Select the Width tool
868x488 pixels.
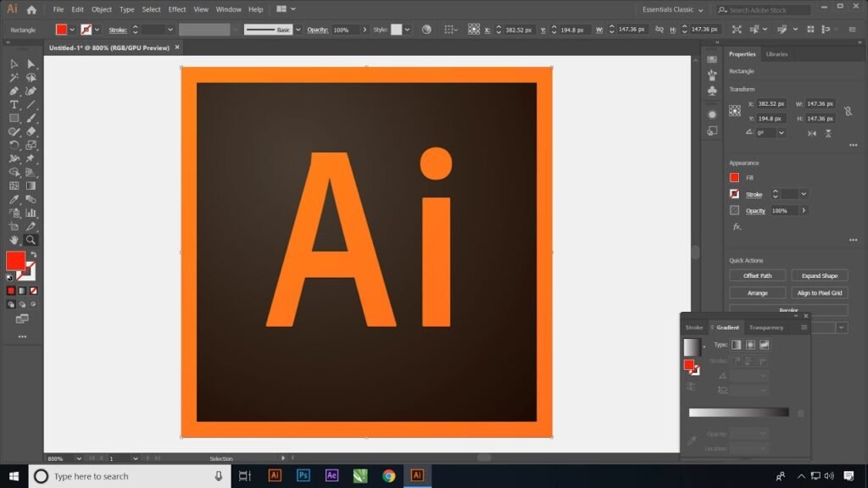click(x=14, y=158)
